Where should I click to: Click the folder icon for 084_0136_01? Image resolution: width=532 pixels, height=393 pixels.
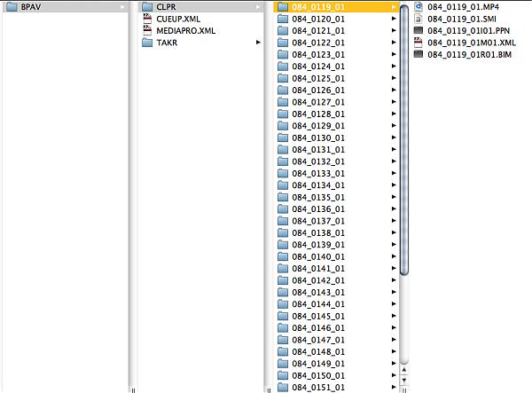point(283,208)
